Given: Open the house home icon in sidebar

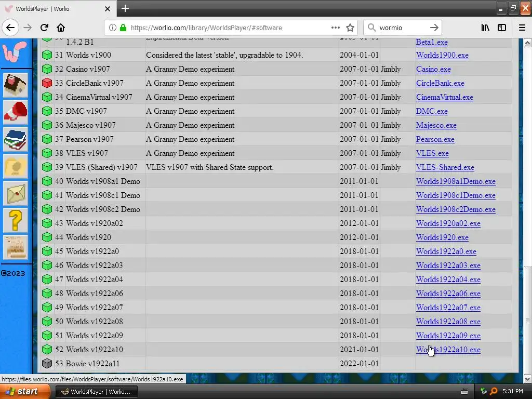Looking at the screenshot, I should (x=15, y=85).
